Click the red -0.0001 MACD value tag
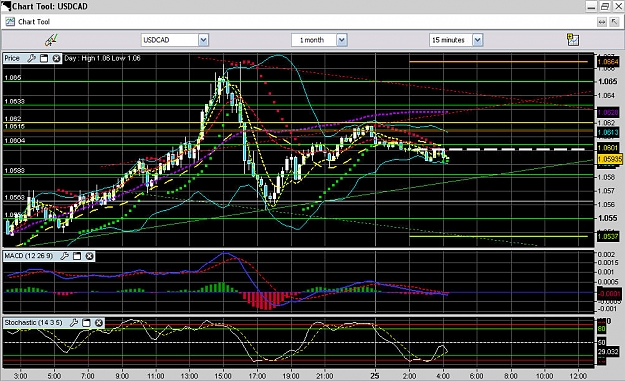 click(x=609, y=294)
